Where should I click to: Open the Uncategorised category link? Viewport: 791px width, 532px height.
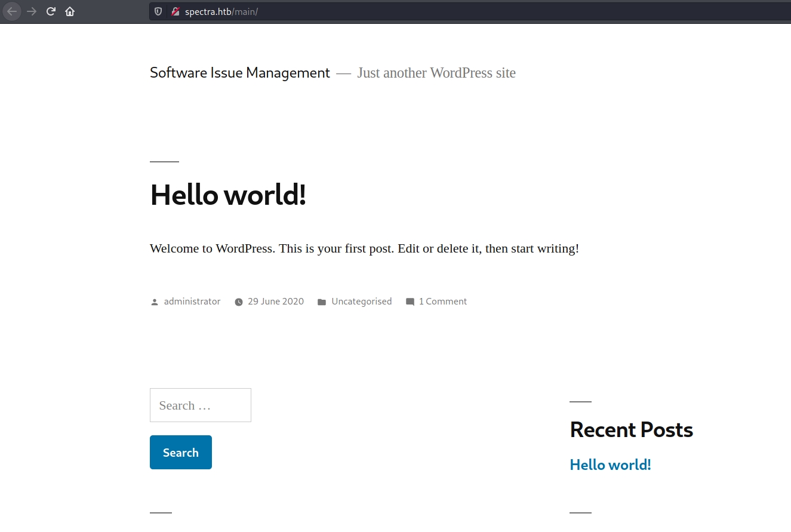tap(361, 302)
